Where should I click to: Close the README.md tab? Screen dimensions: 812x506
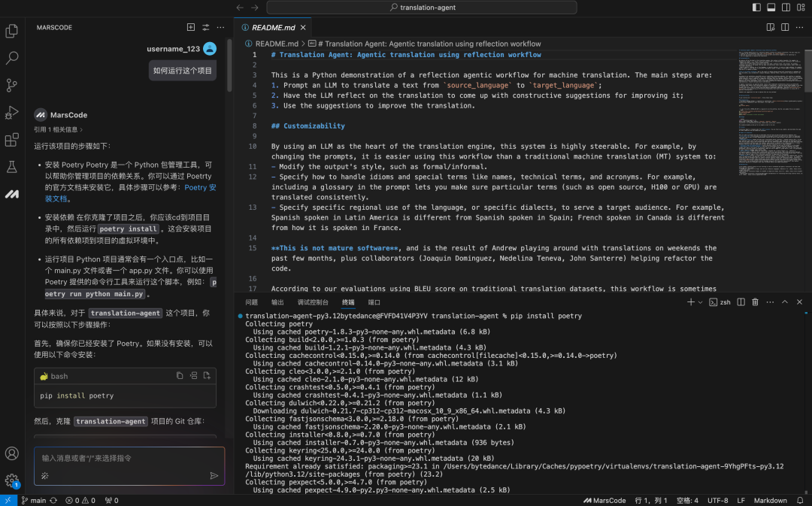coord(303,28)
